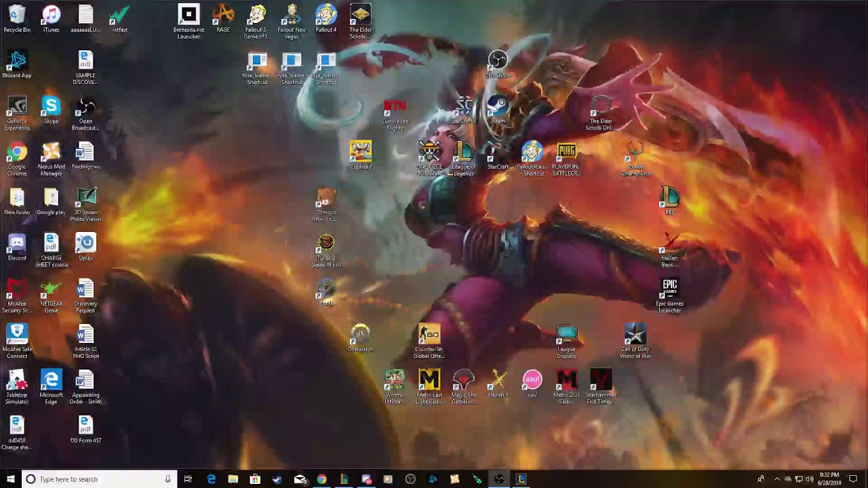
Task: Select the fose_loader shortcut
Action: [x=257, y=68]
